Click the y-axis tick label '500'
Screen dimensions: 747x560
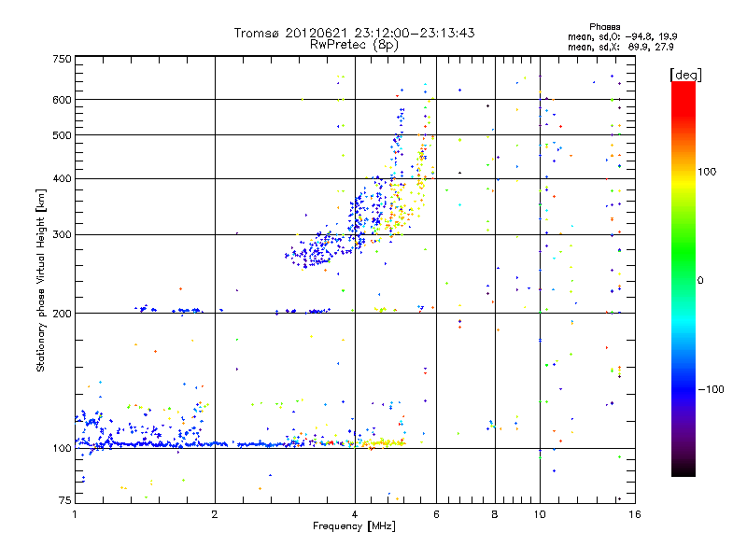click(62, 135)
